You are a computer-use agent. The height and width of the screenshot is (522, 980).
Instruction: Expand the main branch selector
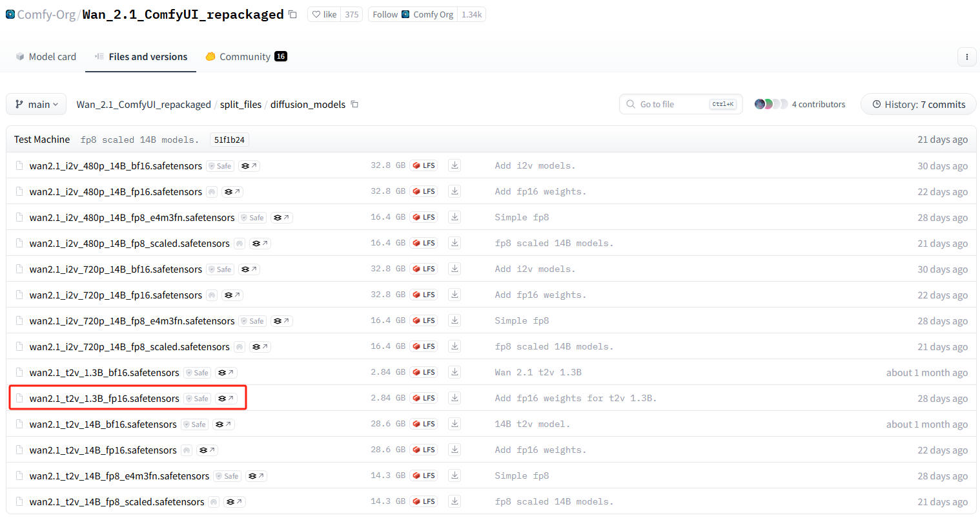36,104
